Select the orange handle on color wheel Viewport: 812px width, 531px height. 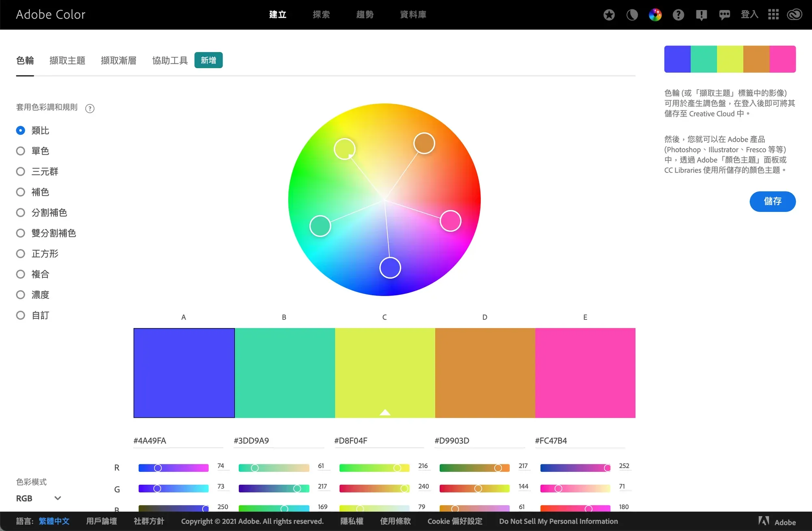pyautogui.click(x=424, y=143)
